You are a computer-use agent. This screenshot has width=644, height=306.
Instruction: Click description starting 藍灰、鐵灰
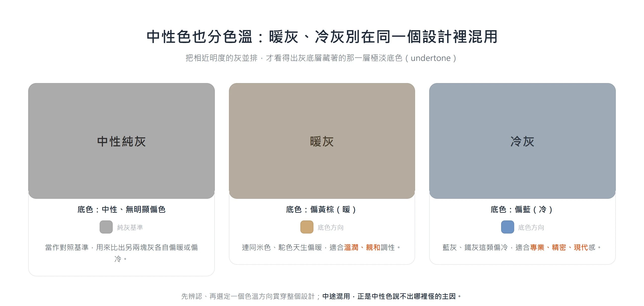point(522,247)
